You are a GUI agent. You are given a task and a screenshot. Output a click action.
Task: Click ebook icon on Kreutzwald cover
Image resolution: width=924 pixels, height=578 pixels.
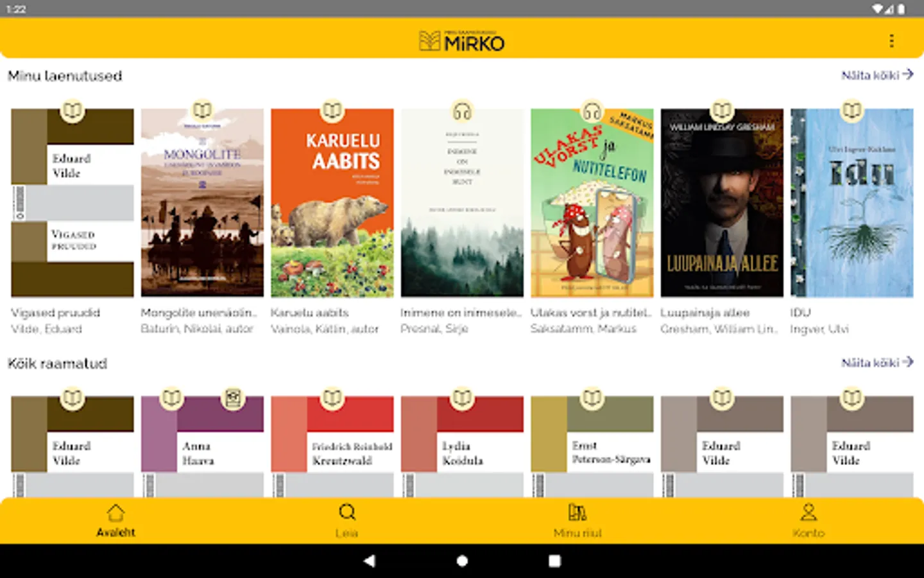(332, 398)
